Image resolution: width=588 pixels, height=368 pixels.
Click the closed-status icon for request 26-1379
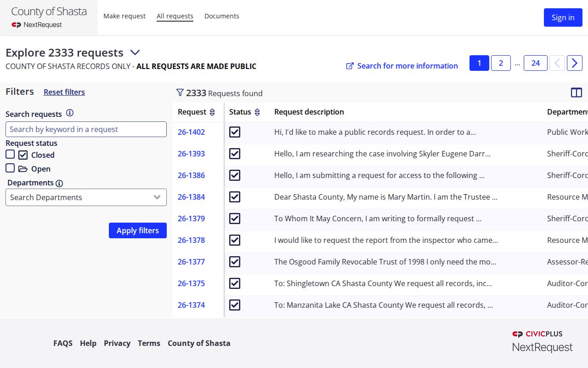click(x=235, y=218)
